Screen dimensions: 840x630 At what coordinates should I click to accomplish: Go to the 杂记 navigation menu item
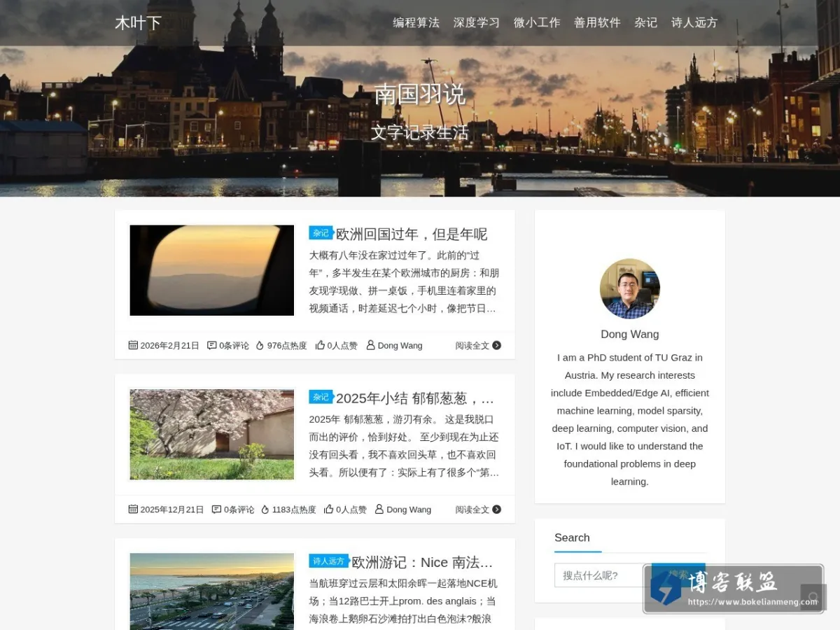(646, 22)
